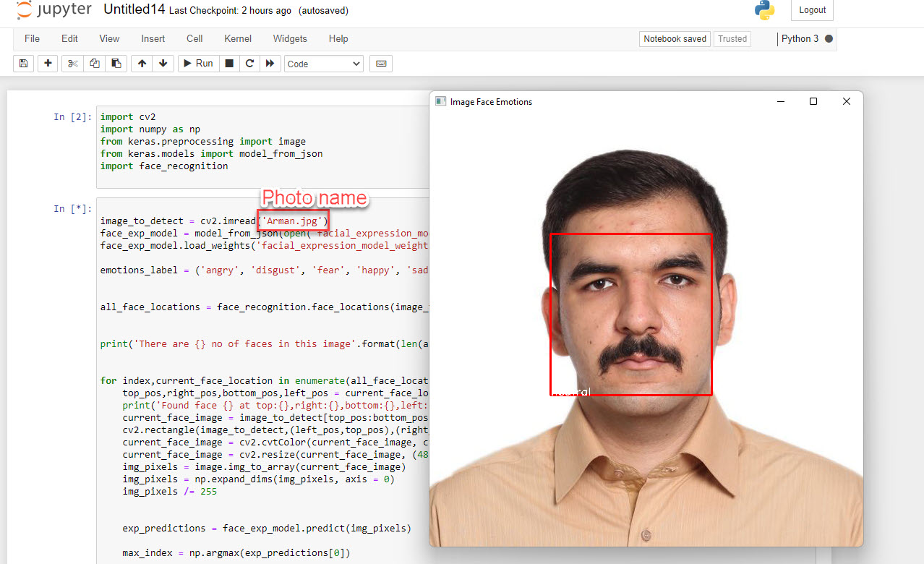Image resolution: width=924 pixels, height=564 pixels.
Task: Click the Logout button
Action: [x=811, y=10]
